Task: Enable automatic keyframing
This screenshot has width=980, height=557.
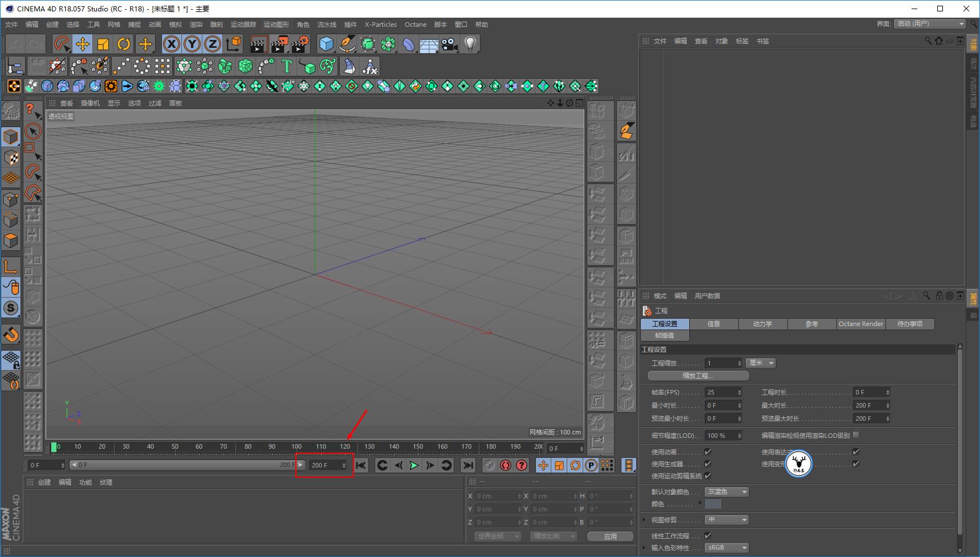Action: pos(506,465)
